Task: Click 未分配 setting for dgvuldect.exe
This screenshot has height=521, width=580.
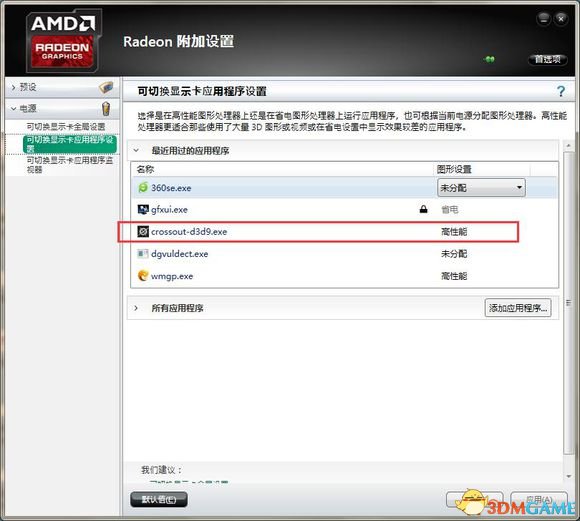Action: point(454,254)
